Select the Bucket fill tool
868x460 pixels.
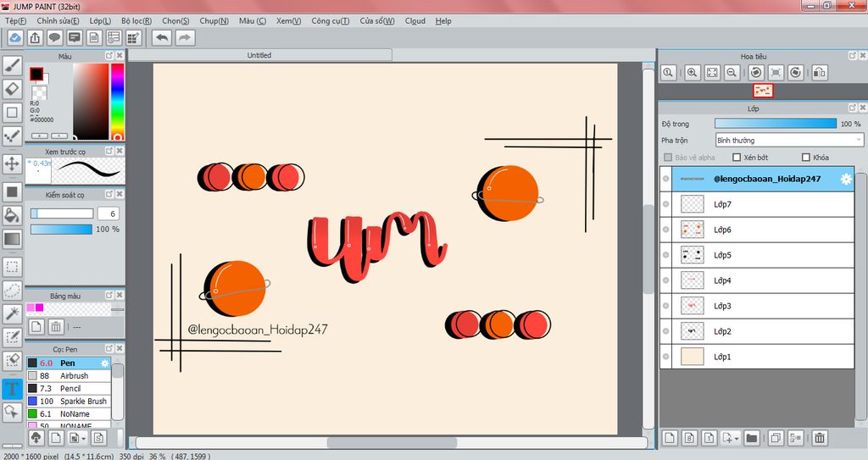12,215
